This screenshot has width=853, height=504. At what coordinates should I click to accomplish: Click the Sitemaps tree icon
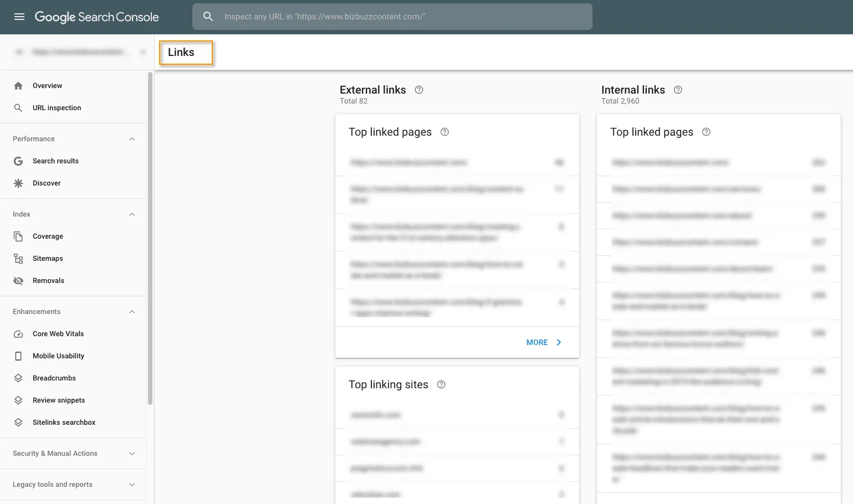pos(18,259)
